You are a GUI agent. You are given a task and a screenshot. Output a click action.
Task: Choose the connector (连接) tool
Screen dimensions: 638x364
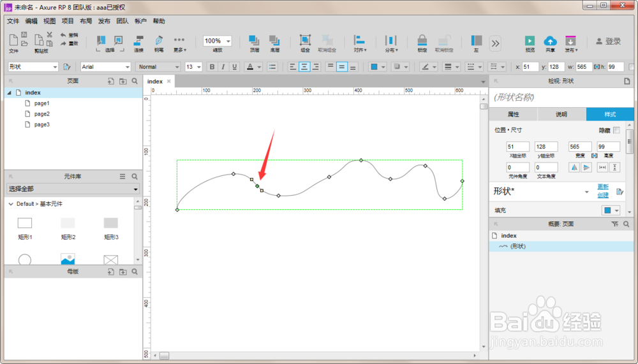tap(138, 41)
